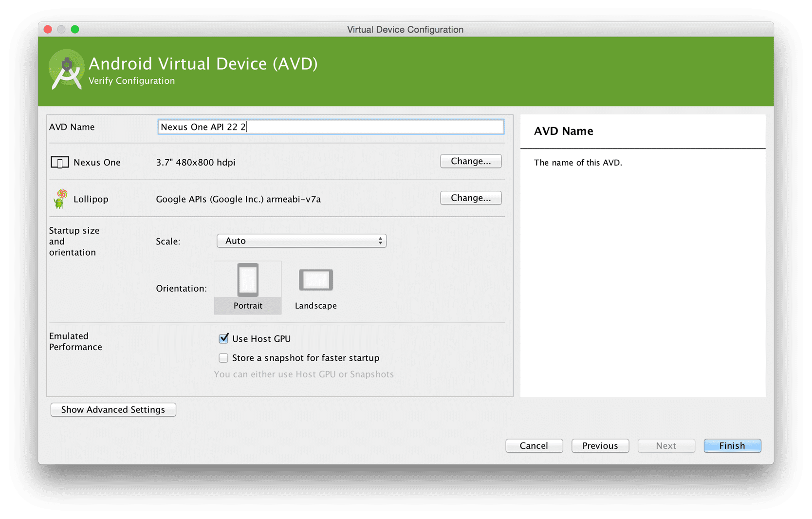The image size is (812, 519).
Task: Show Advanced Settings
Action: (x=113, y=409)
